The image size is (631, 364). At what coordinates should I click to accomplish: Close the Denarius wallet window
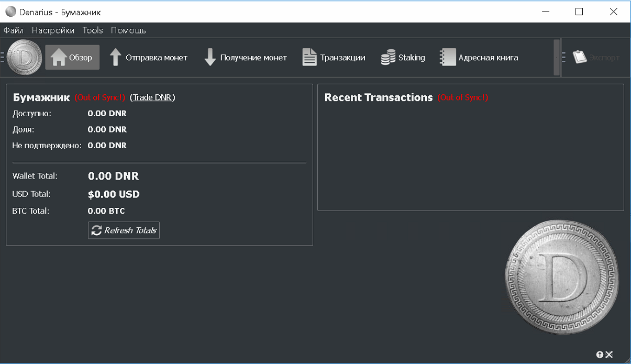tap(614, 12)
